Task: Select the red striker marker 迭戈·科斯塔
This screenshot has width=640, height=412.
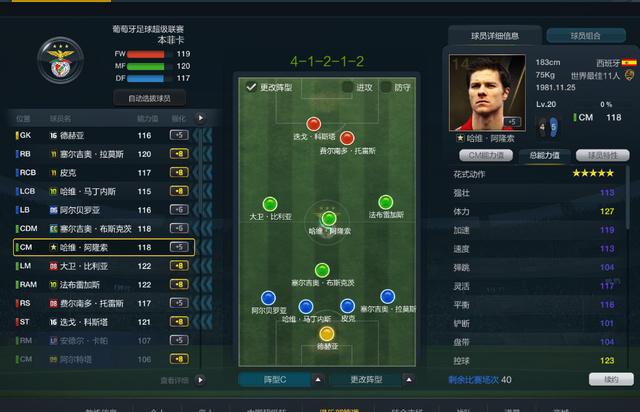Action: pos(313,123)
